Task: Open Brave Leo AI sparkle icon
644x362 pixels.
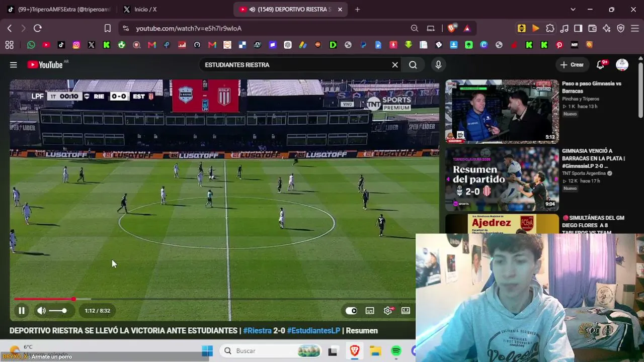Action: pyautogui.click(x=607, y=29)
